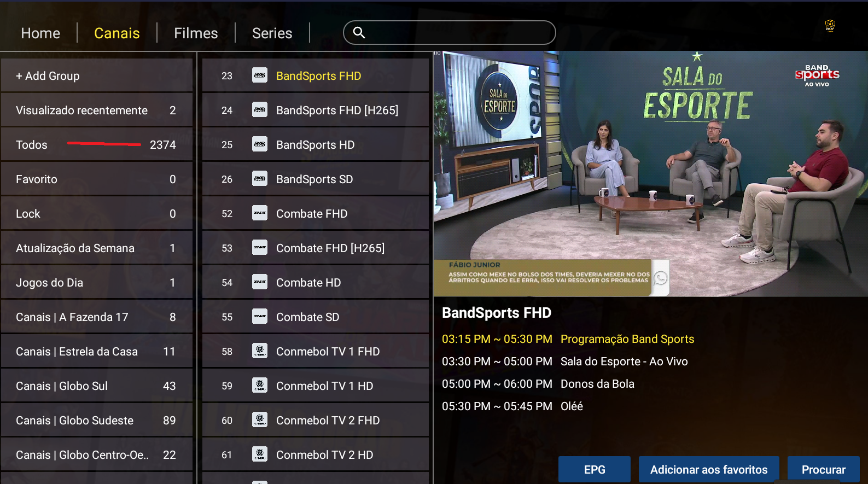Switch to the Filmes tab
The image size is (868, 484).
coord(196,33)
